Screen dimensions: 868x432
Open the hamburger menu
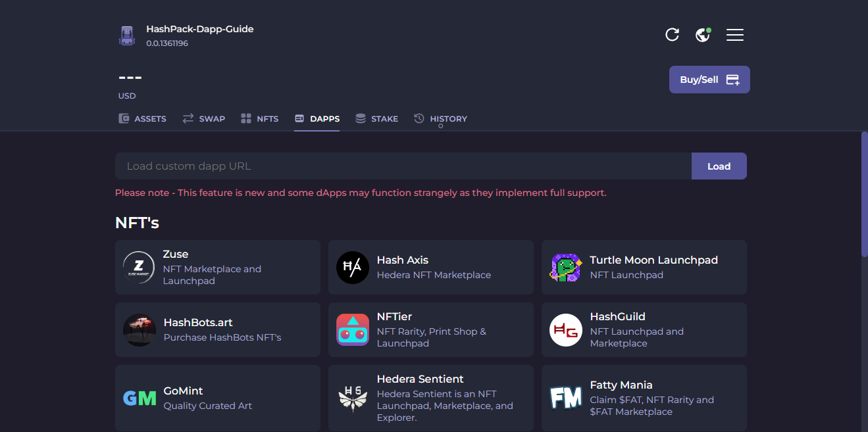734,35
